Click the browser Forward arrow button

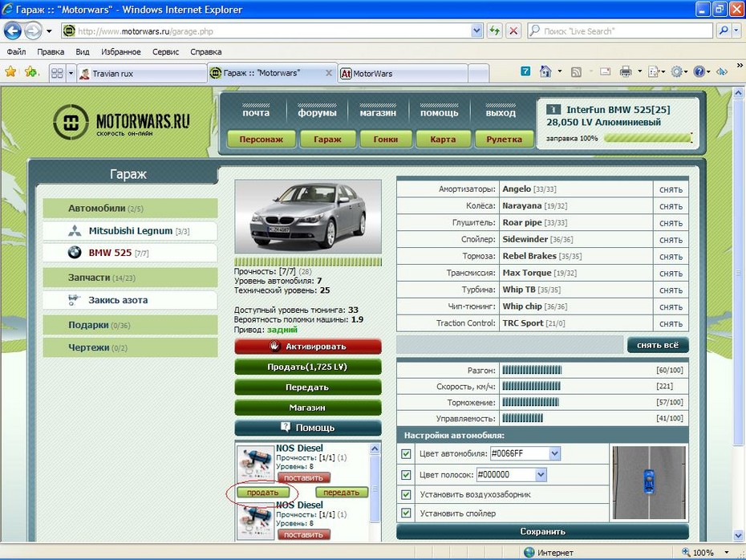pyautogui.click(x=32, y=31)
